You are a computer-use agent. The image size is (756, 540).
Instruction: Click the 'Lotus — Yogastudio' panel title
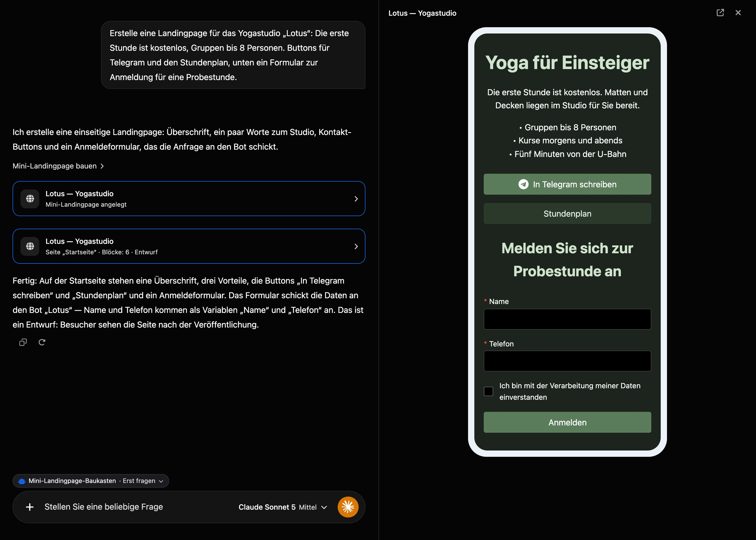(x=422, y=13)
